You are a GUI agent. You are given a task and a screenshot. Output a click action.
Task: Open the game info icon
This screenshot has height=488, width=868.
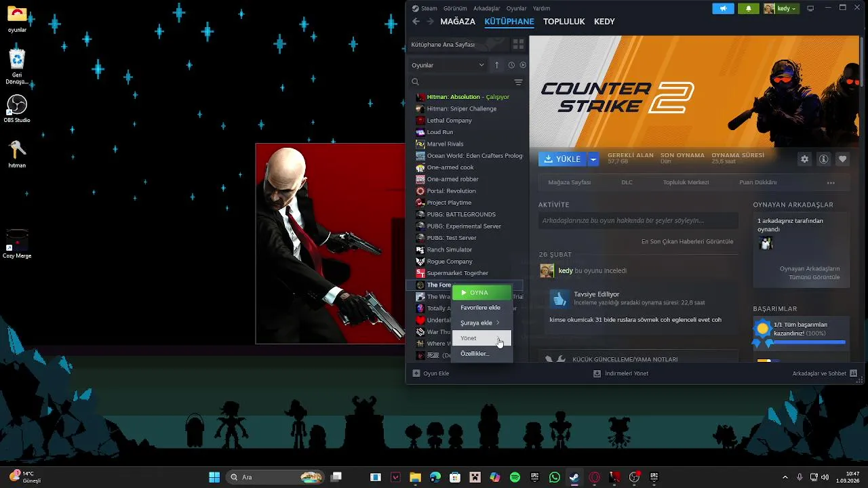point(823,159)
